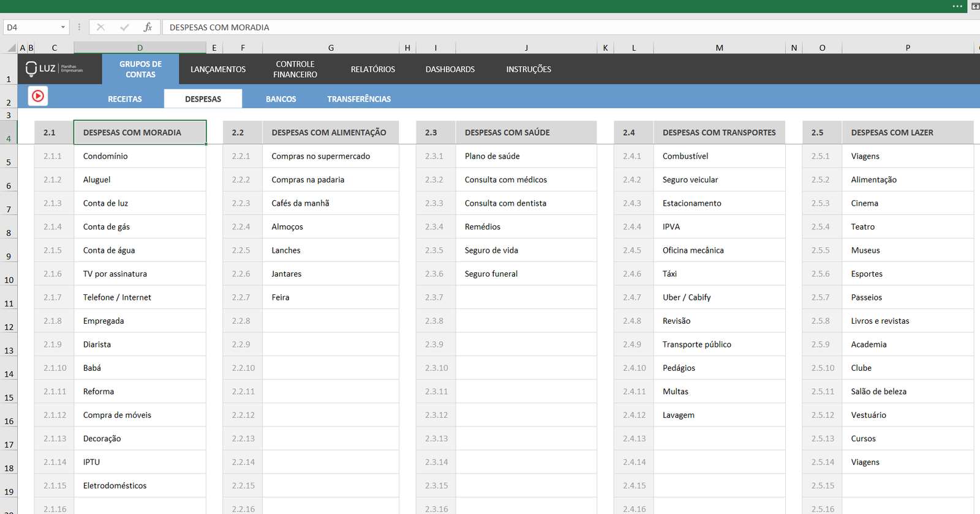This screenshot has height=514, width=980.
Task: Select the DESPESAS COM TRANSPORTES header cell
Action: [719, 132]
